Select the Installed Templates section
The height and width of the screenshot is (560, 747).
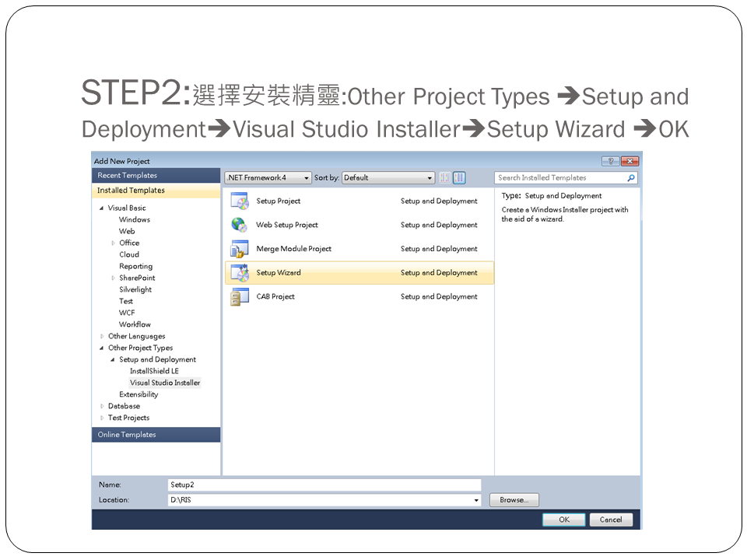156,191
